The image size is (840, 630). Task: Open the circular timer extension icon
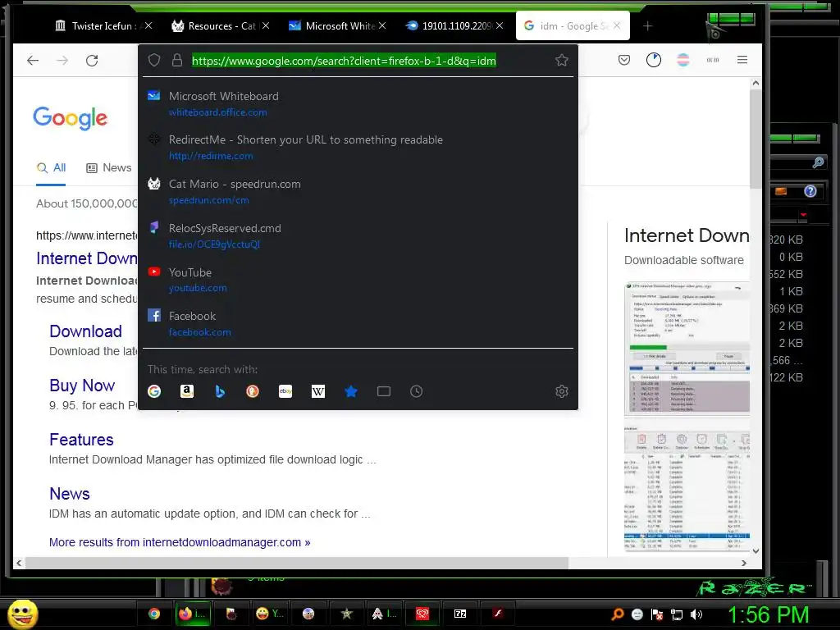[x=654, y=60]
